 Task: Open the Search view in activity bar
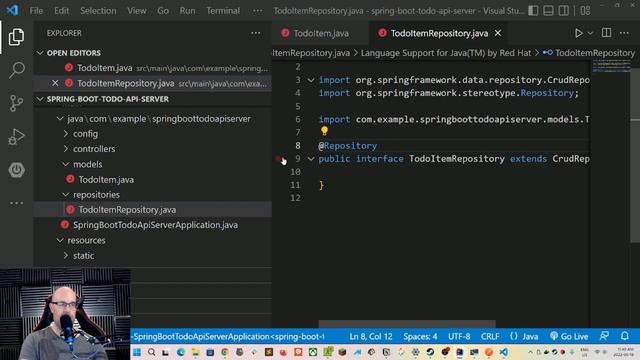pyautogui.click(x=16, y=70)
